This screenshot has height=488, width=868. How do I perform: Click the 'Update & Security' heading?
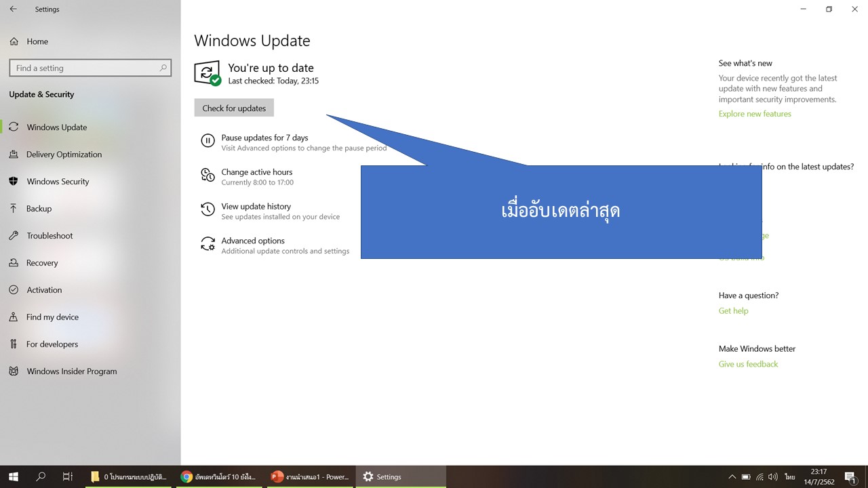[x=41, y=94]
